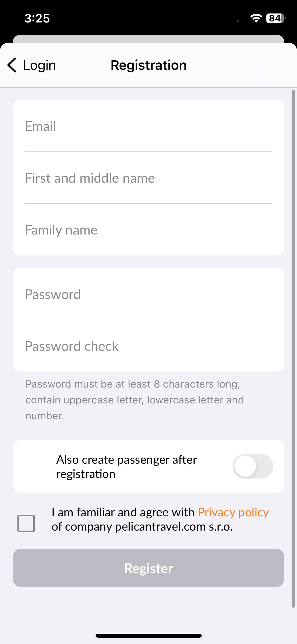Tap the back chevron icon
Screen dimensions: 297x644
coord(12,65)
